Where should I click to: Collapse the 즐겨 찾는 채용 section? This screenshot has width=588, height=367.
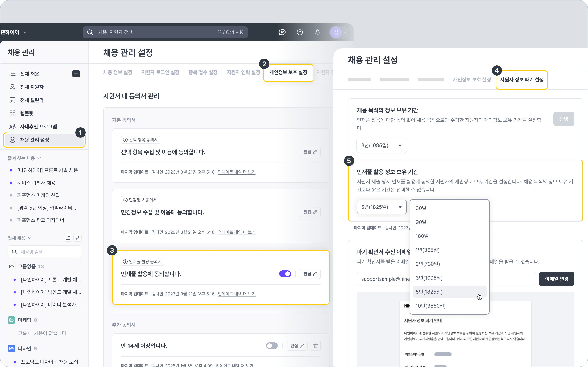[39, 158]
